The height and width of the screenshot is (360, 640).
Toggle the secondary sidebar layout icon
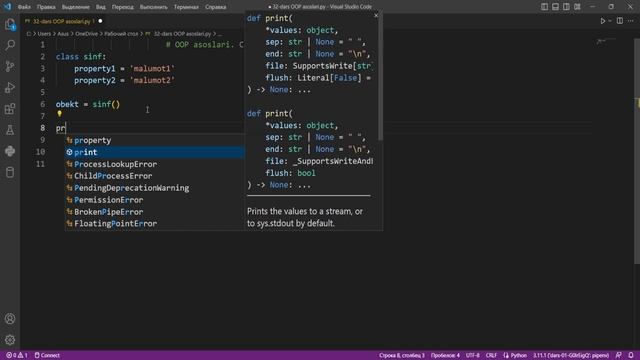tap(566, 7)
